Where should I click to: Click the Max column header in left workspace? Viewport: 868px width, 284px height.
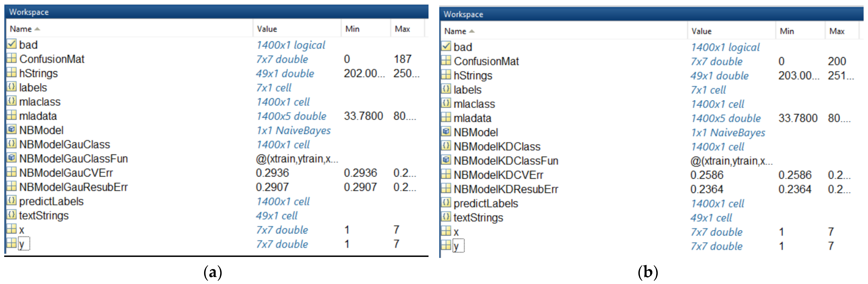(402, 29)
